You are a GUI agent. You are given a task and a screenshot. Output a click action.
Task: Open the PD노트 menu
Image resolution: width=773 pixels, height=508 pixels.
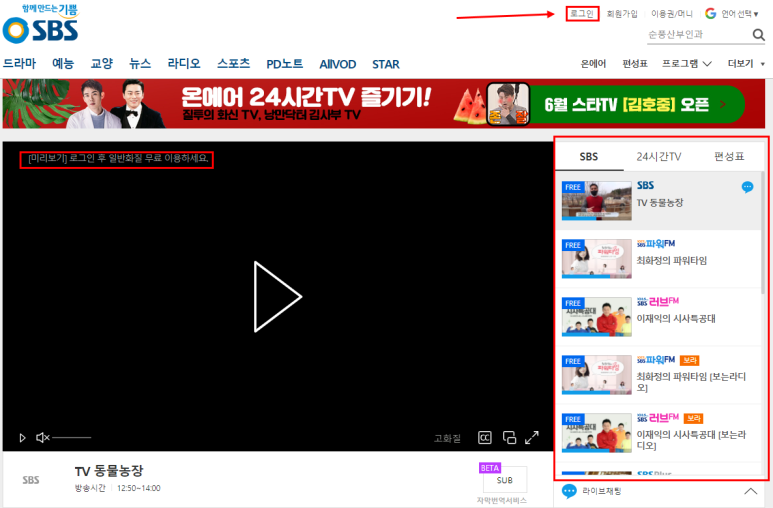tap(284, 64)
